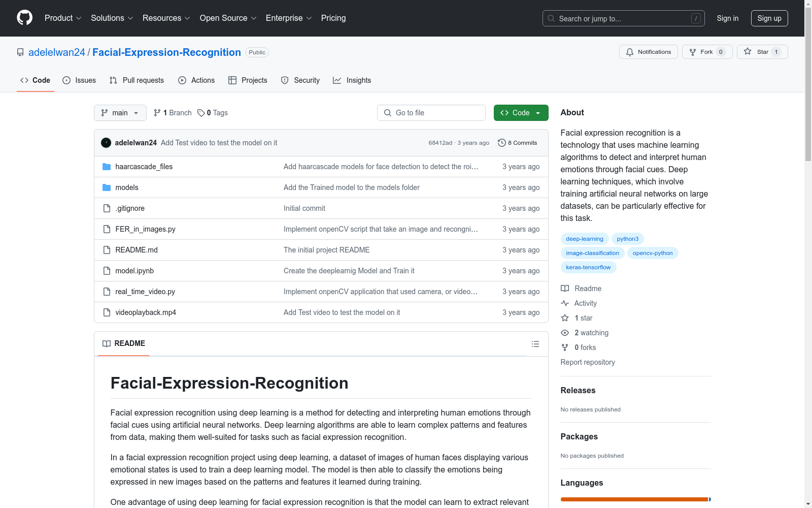Click the real_time_video.py file icon
The height and width of the screenshot is (508, 812).
[x=107, y=292]
